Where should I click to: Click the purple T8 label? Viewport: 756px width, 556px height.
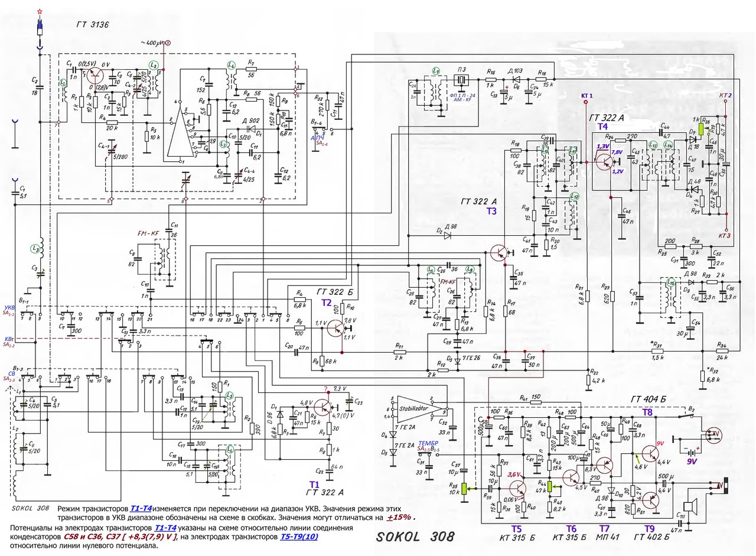[x=648, y=413]
